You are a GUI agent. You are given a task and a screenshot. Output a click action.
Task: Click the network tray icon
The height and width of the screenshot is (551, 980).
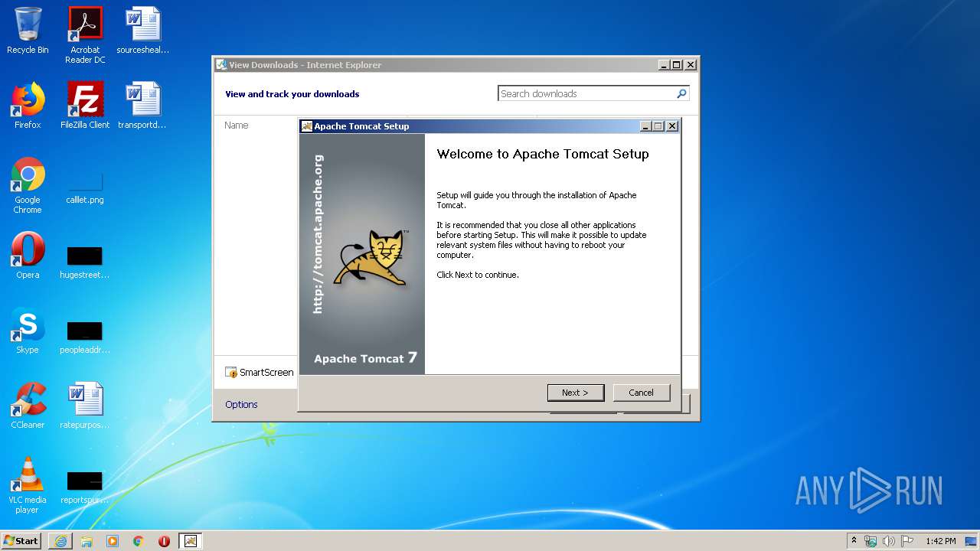[871, 541]
